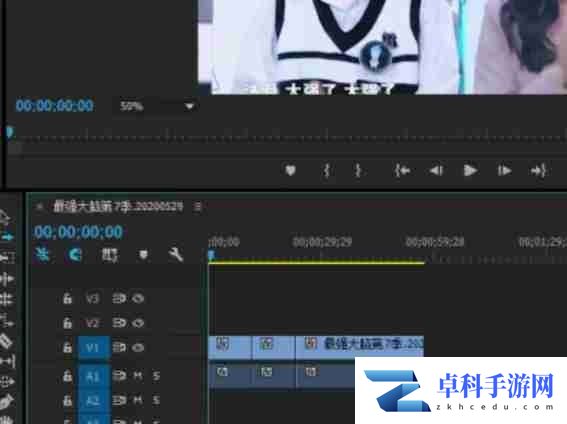Hide track V1 with eye icon
Viewport: 567px width, 424px height.
(138, 348)
